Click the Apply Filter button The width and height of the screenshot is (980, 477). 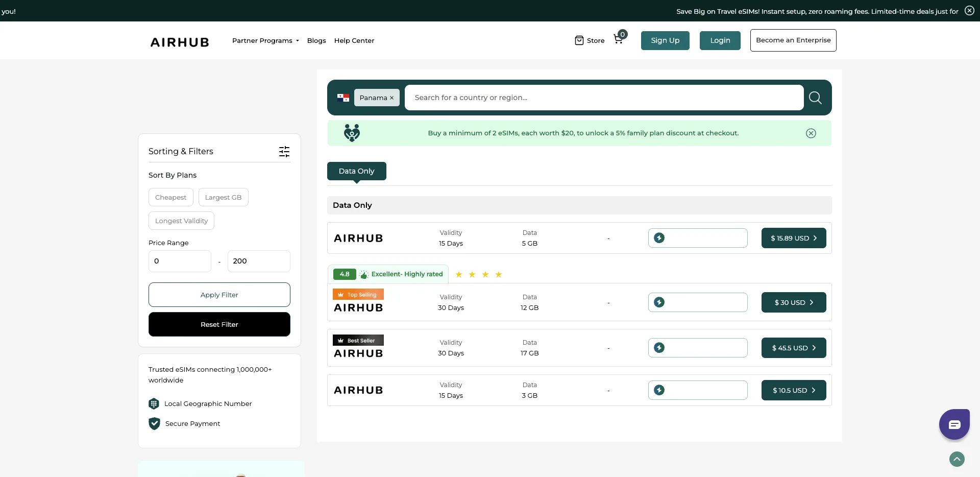pos(219,295)
